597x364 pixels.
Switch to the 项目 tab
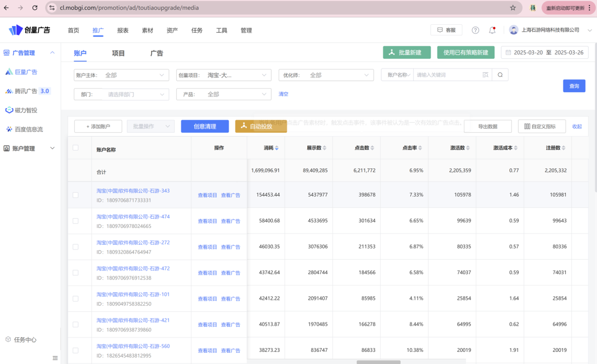pos(118,53)
